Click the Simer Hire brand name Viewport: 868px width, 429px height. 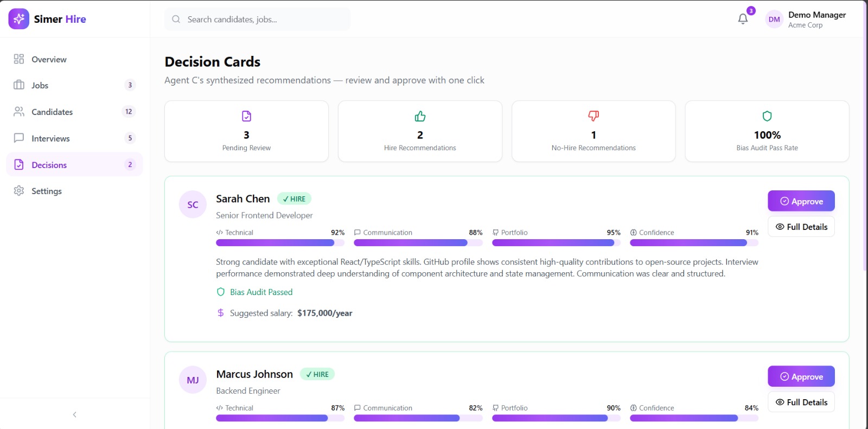click(x=60, y=19)
